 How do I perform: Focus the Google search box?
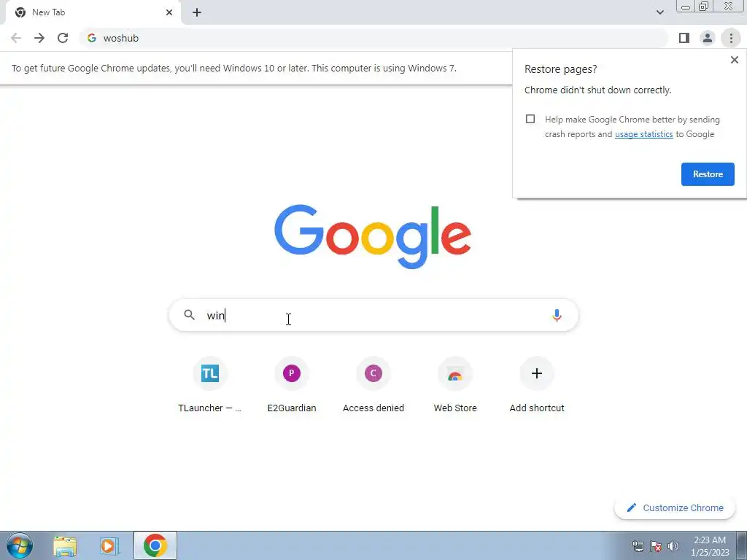(373, 315)
